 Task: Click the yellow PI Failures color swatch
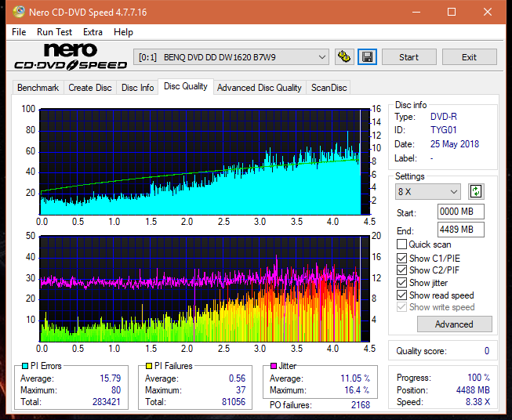tap(149, 366)
